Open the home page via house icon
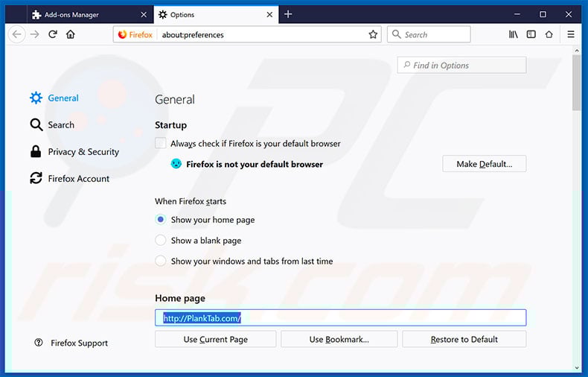The height and width of the screenshot is (377, 588). pyautogui.click(x=71, y=34)
